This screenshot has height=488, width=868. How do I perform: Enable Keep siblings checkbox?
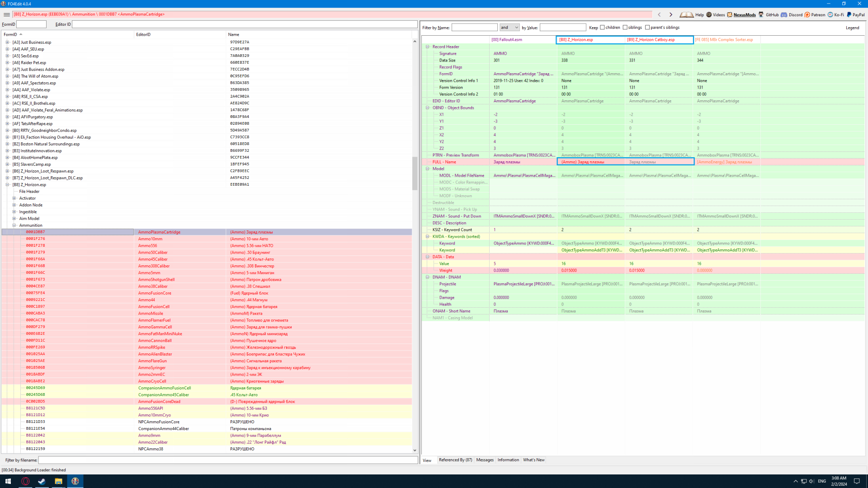(x=625, y=28)
